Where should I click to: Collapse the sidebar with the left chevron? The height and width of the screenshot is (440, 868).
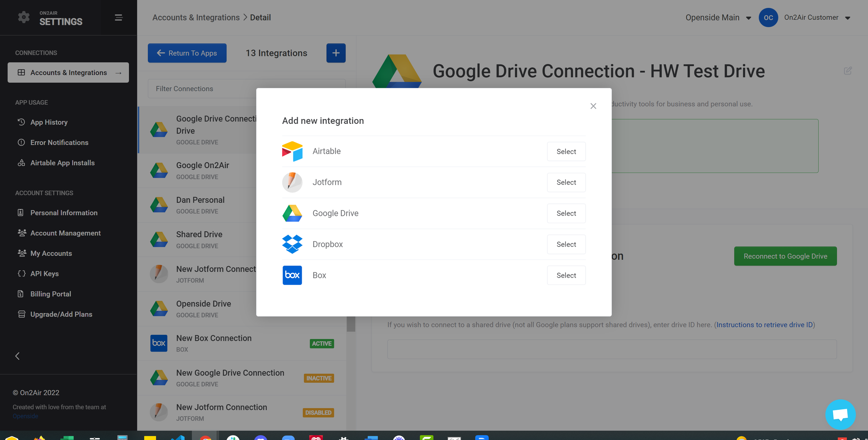(17, 356)
